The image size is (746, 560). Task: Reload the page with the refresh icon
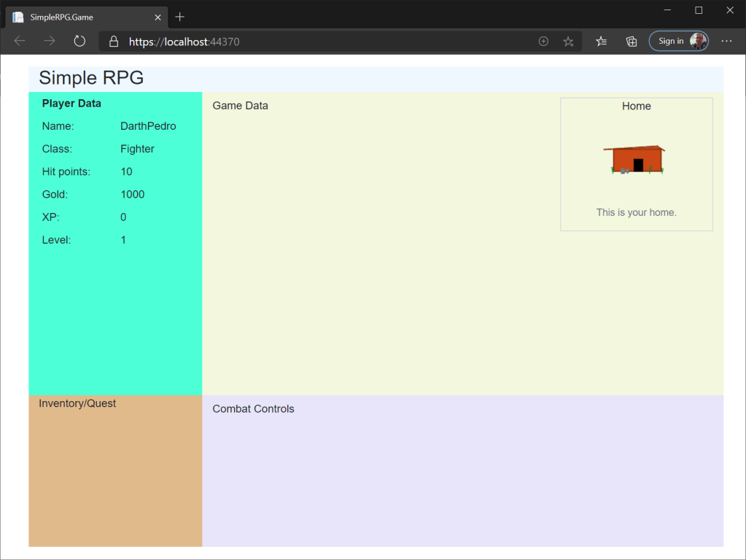[x=79, y=42]
